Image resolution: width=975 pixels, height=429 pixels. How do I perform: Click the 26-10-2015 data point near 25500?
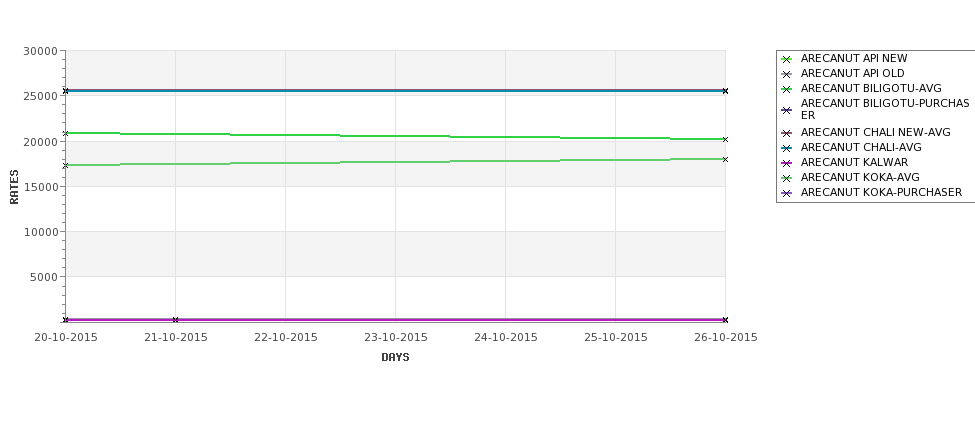pyautogui.click(x=725, y=91)
